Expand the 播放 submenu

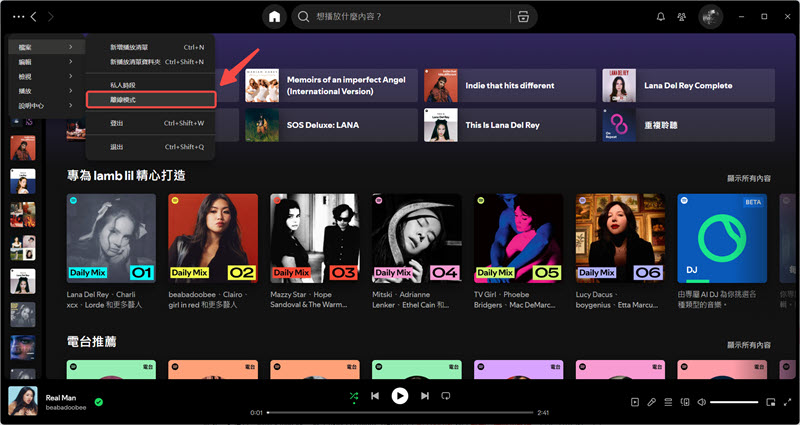(46, 91)
